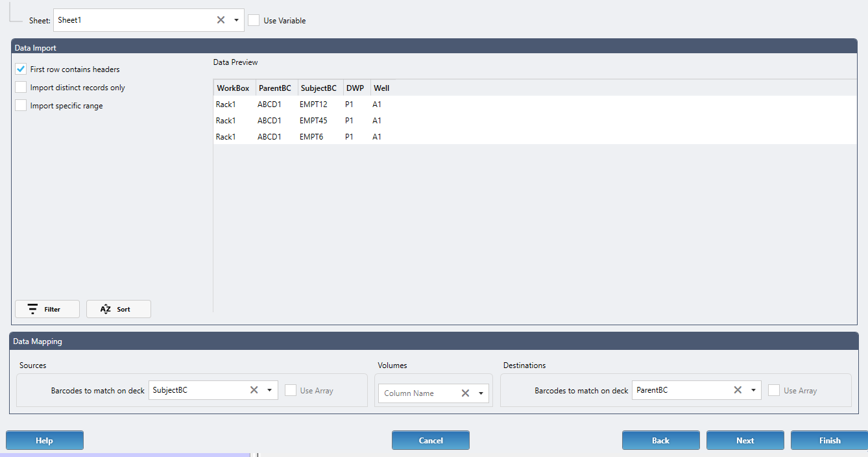Screen dimensions: 868x457
Task: Expand the Destinations barcode dropdown arrow
Action: coord(753,390)
